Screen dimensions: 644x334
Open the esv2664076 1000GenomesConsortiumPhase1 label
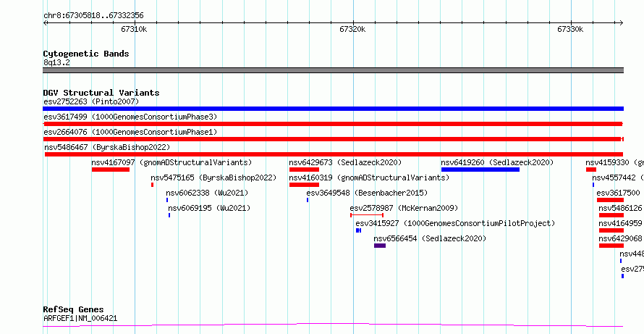click(x=130, y=132)
